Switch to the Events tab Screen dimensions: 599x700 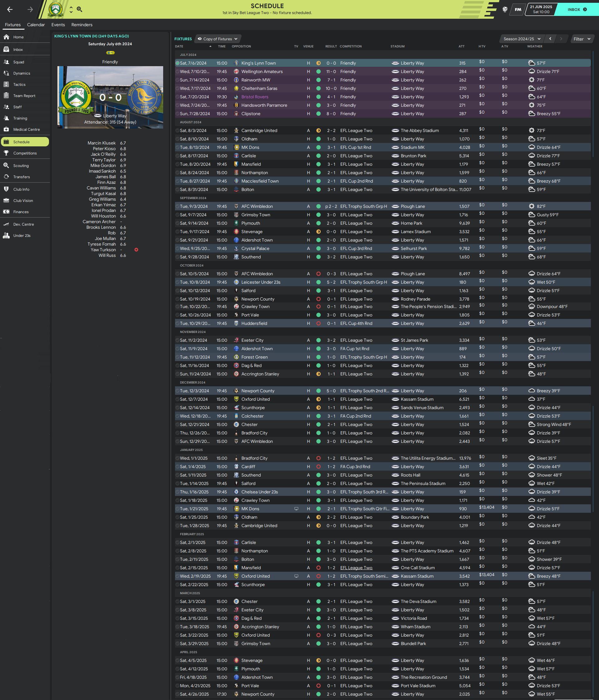coord(58,25)
